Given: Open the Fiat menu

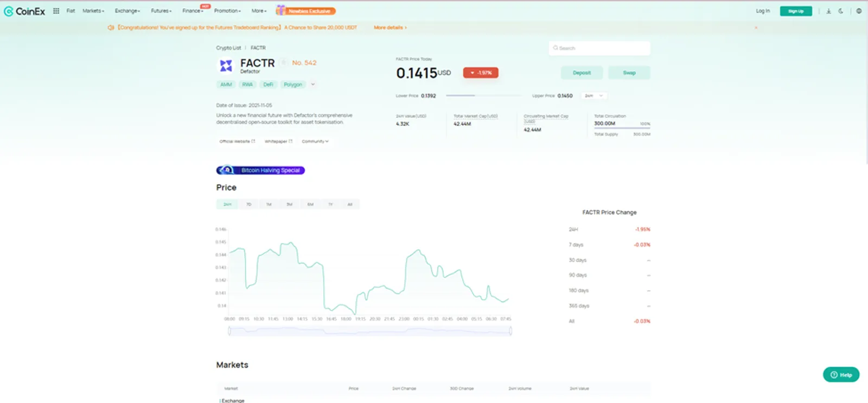Looking at the screenshot, I should [71, 11].
